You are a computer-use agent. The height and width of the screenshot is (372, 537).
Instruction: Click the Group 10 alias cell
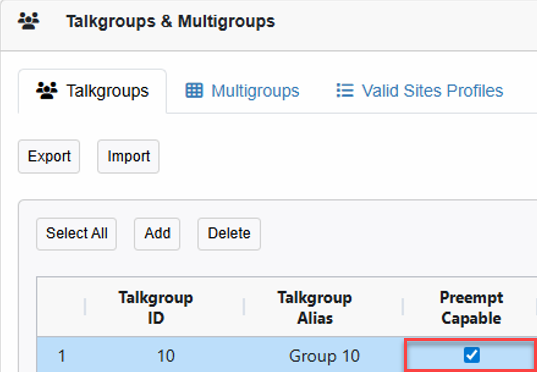324,356
